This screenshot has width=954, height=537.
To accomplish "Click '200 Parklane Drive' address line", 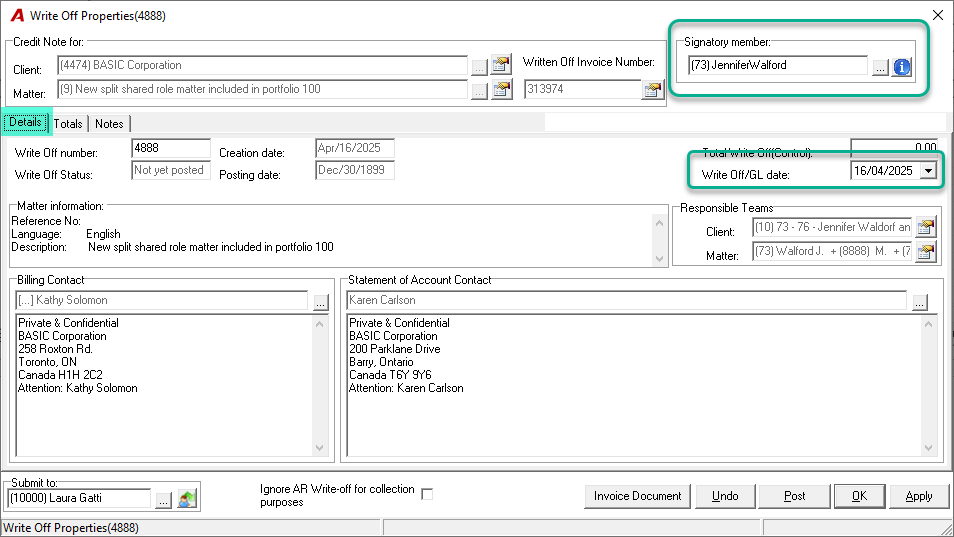I will [x=395, y=349].
